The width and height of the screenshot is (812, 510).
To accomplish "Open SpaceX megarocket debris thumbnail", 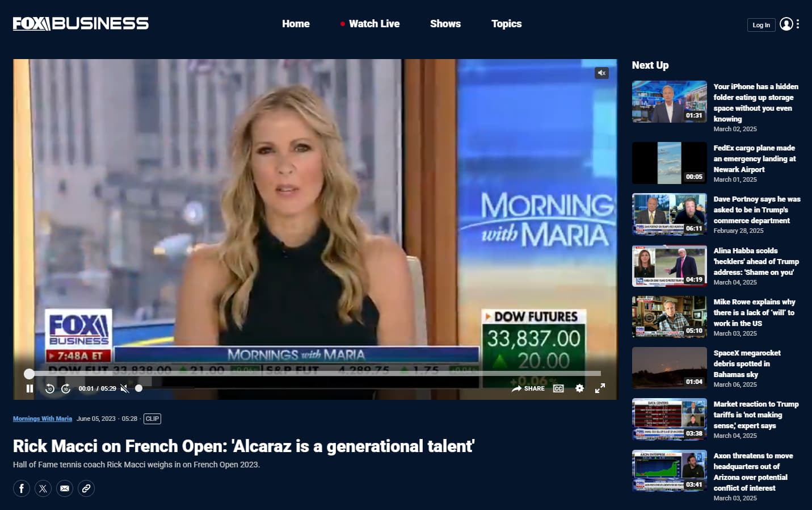I will pyautogui.click(x=670, y=368).
